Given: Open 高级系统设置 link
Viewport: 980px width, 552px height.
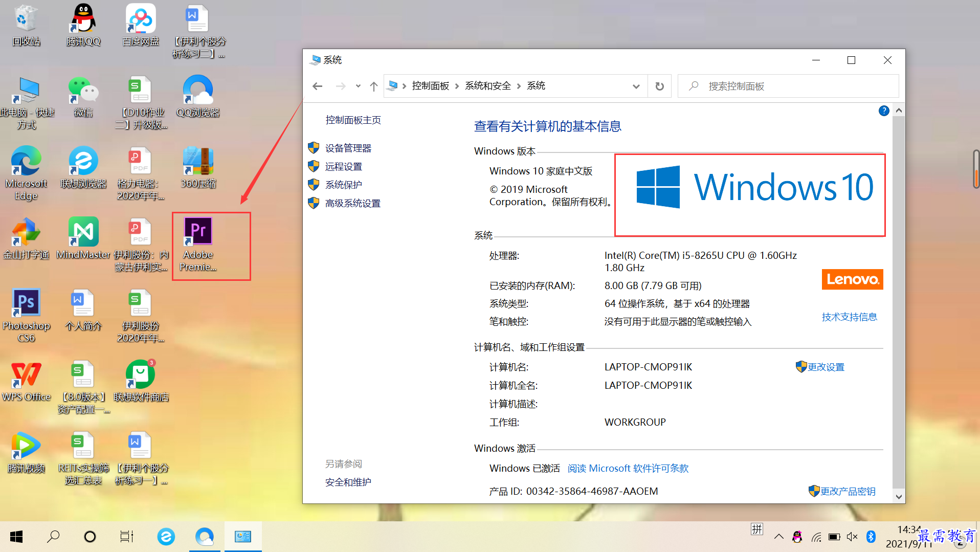Looking at the screenshot, I should [x=353, y=204].
